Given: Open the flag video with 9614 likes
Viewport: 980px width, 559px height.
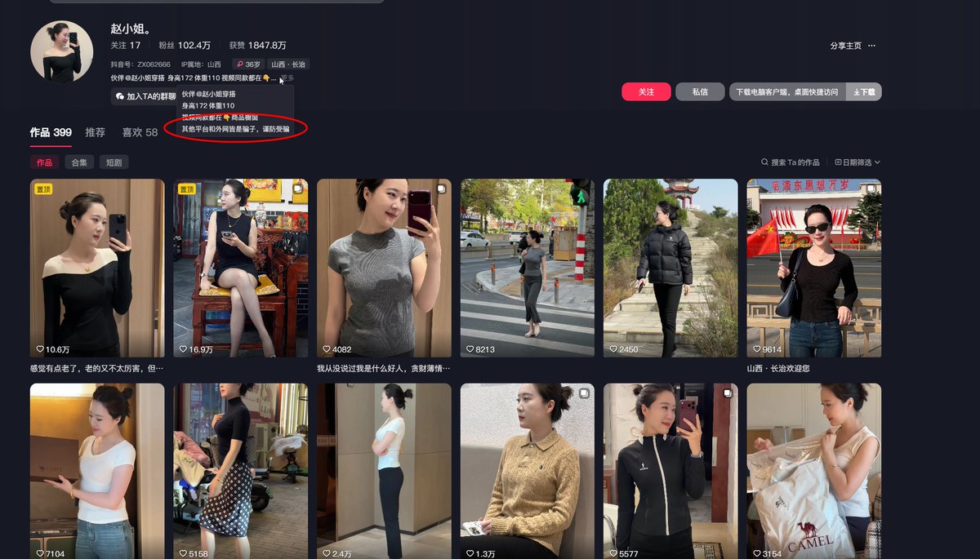Looking at the screenshot, I should pos(814,268).
